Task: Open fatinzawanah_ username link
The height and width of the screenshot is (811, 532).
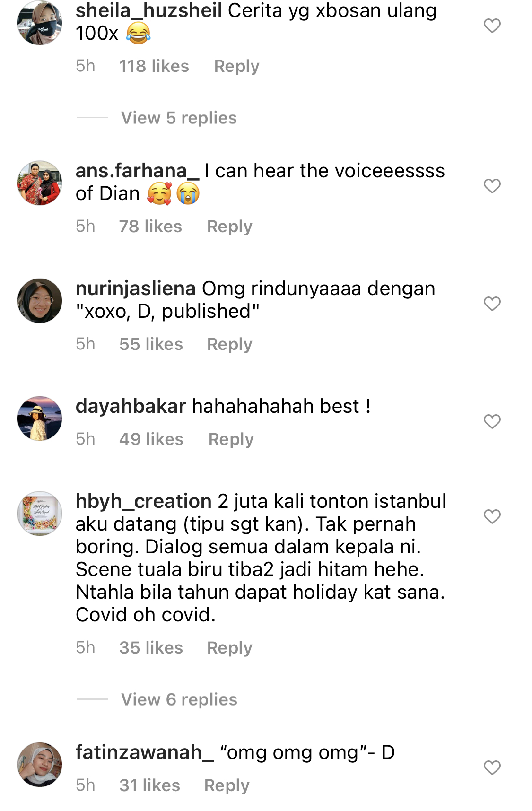Action: click(145, 752)
